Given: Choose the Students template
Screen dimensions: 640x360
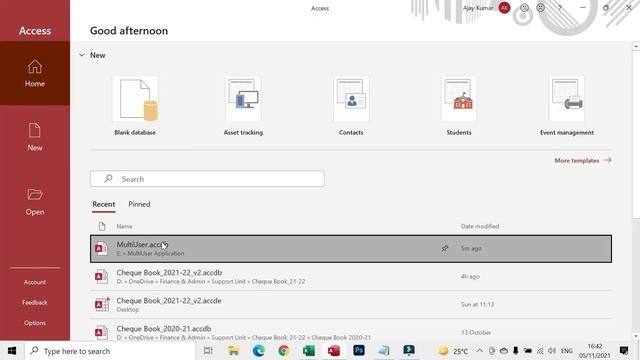Looking at the screenshot, I should click(x=459, y=106).
